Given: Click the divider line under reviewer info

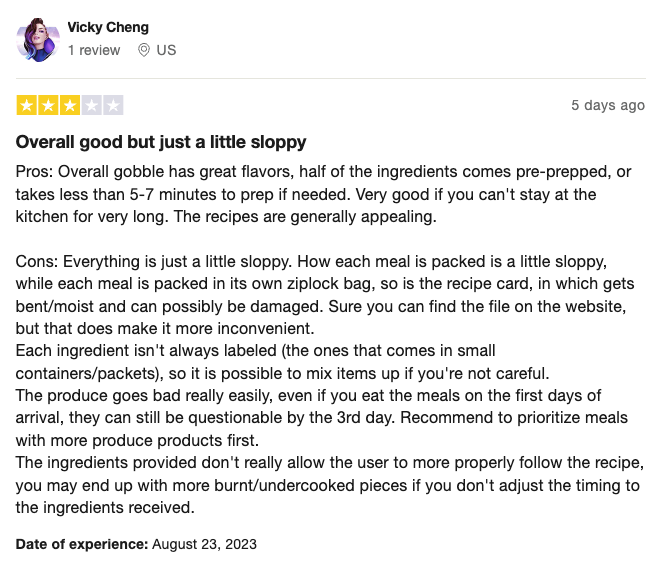Looking at the screenshot, I should coord(331,78).
